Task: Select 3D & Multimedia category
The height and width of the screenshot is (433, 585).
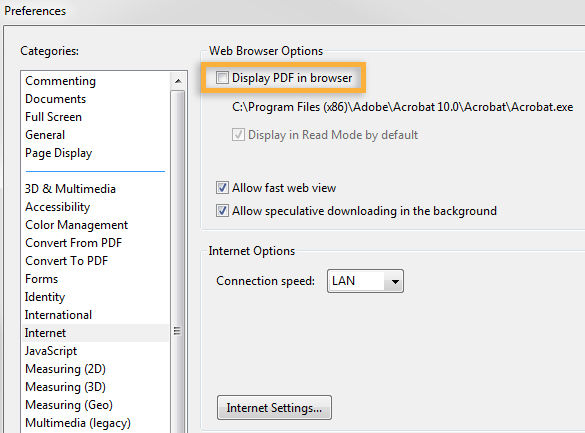Action: pyautogui.click(x=71, y=189)
